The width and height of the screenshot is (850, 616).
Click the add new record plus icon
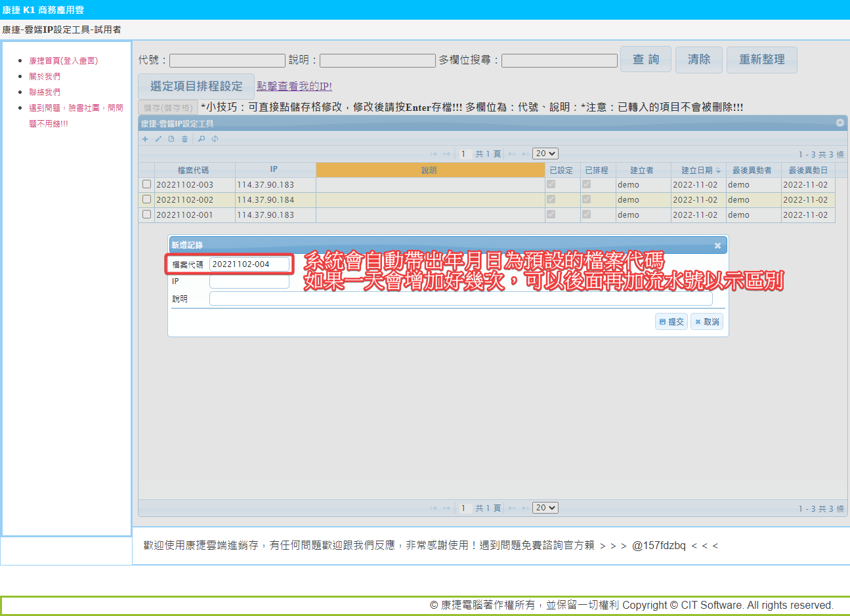point(145,139)
